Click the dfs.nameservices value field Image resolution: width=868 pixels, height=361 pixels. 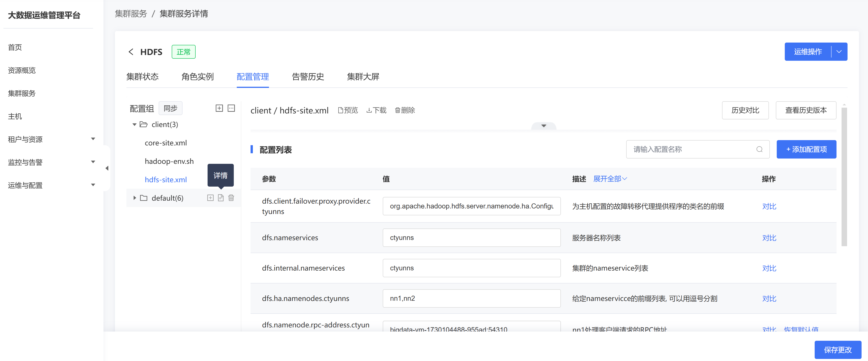click(x=471, y=237)
